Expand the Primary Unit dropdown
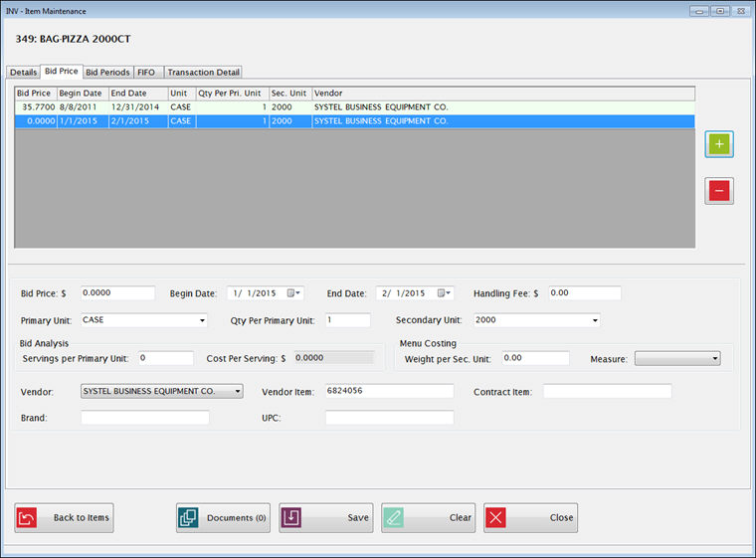The width and height of the screenshot is (756, 558). click(202, 321)
